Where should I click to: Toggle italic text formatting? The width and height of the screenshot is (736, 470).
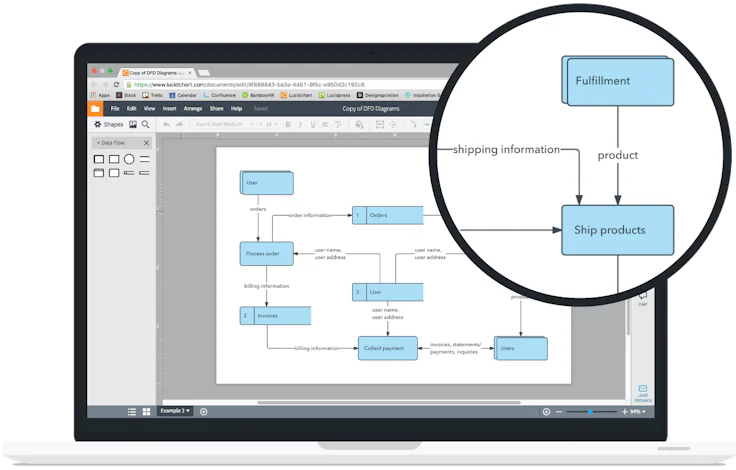[x=300, y=124]
